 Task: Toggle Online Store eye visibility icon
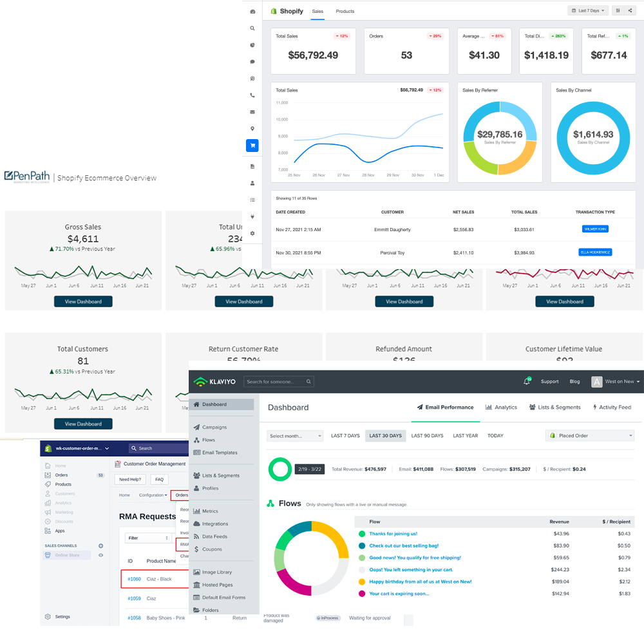pos(100,554)
